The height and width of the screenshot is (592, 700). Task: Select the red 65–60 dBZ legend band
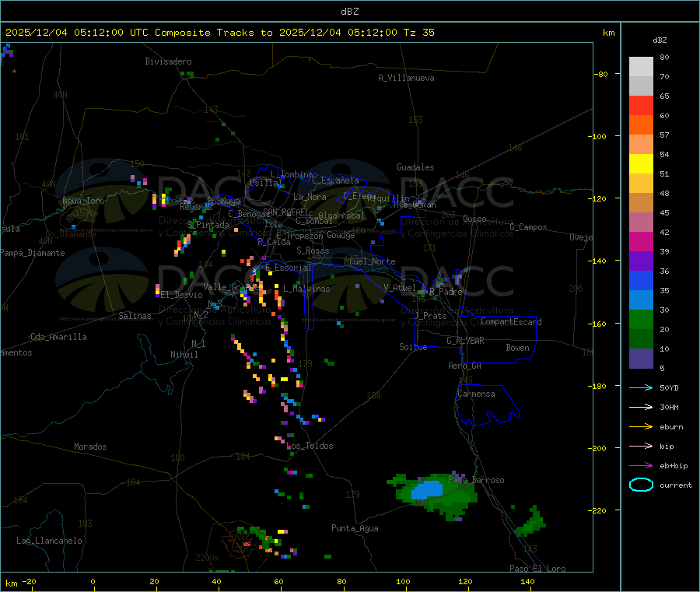click(x=641, y=105)
